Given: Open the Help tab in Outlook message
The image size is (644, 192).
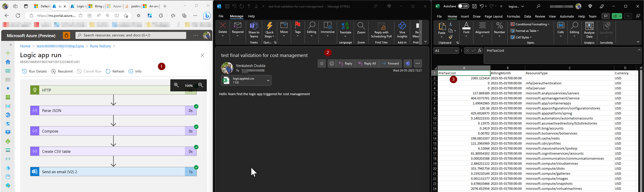Looking at the screenshot, I should tap(251, 16).
